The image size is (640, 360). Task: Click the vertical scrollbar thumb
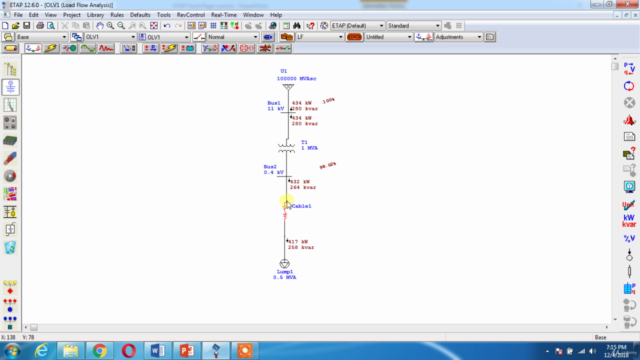pyautogui.click(x=615, y=66)
